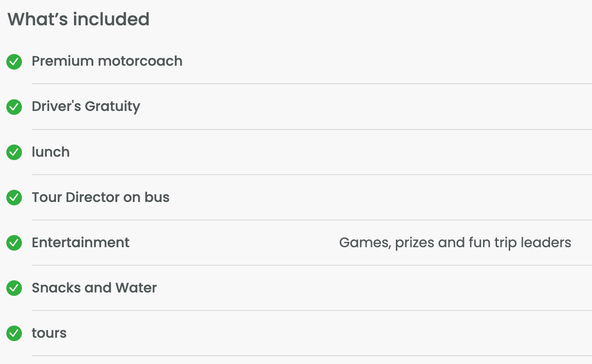Screen dimensions: 592x364
Task: Select the Driver's Gratuity label
Action: 86,107
